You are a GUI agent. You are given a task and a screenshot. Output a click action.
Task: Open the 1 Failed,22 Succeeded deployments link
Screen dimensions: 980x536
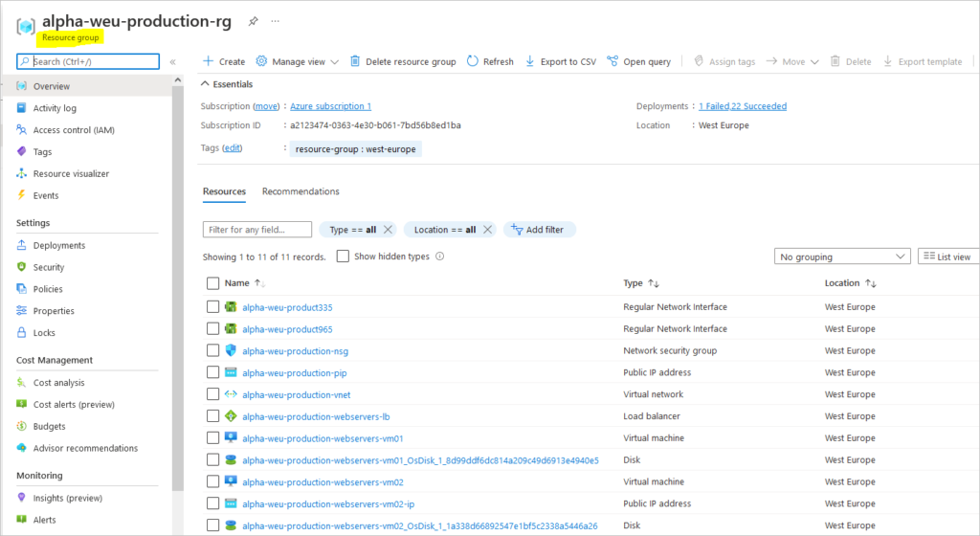click(x=743, y=106)
